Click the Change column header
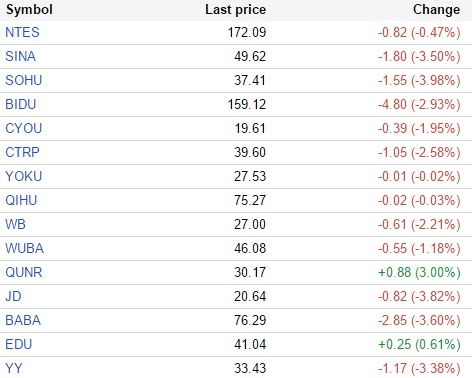This screenshot has width=472, height=378. point(437,10)
